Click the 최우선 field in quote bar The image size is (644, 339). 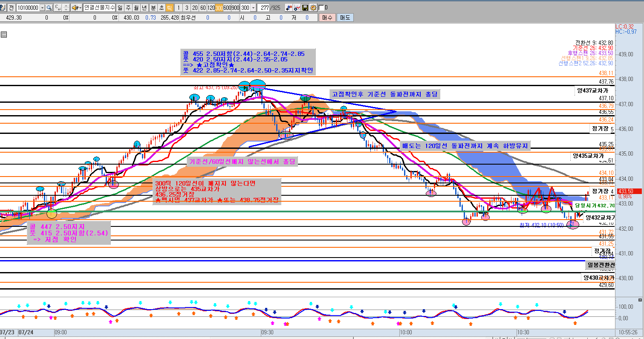(188, 17)
